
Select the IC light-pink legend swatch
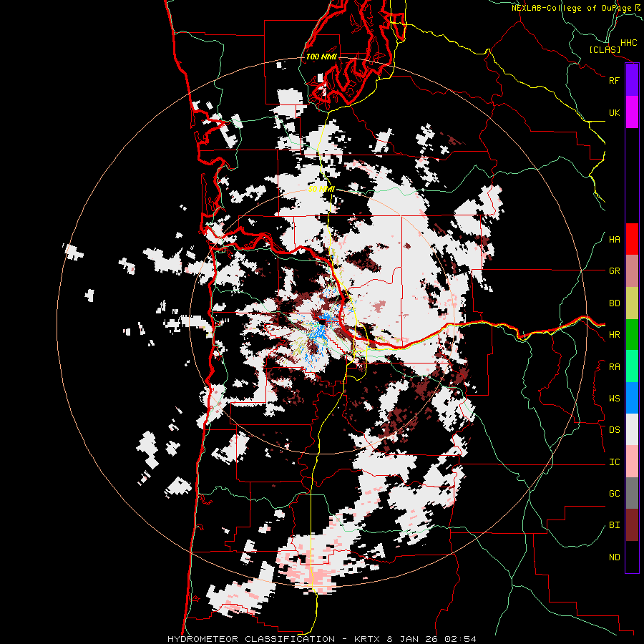pos(632,462)
